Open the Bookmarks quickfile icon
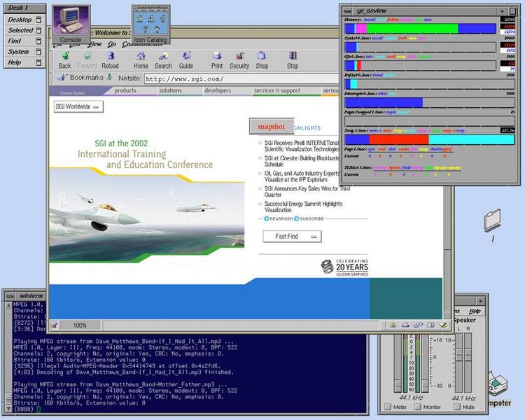 coord(62,78)
